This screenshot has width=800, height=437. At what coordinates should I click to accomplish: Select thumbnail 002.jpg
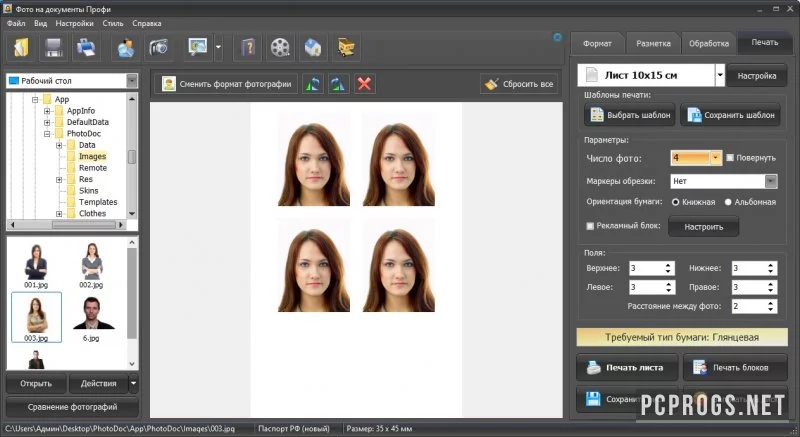(91, 266)
